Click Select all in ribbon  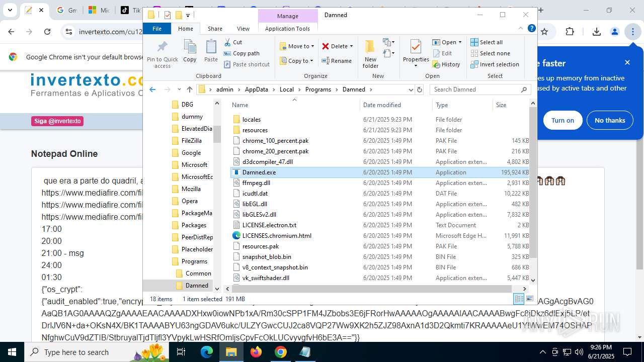pyautogui.click(x=487, y=42)
